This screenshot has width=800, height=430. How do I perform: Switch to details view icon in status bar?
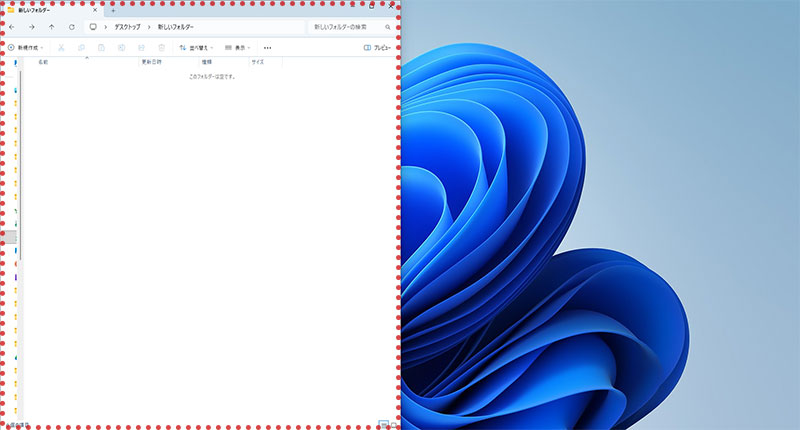point(384,424)
